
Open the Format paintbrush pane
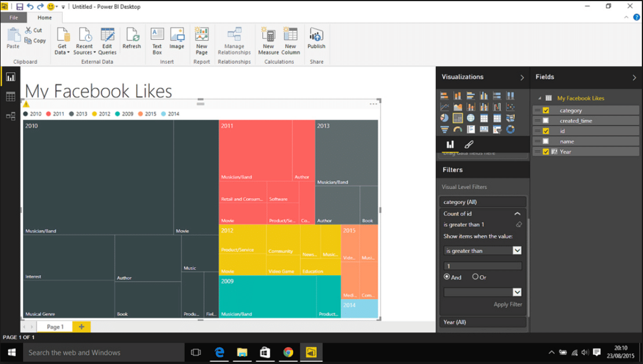coord(469,144)
